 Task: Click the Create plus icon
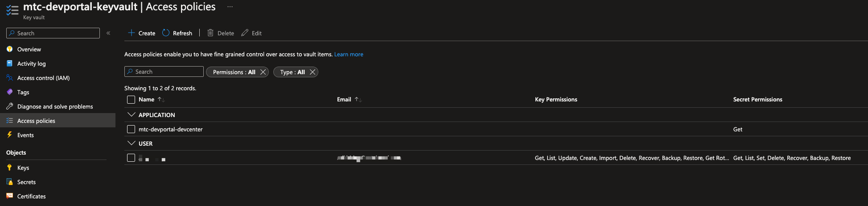click(x=132, y=33)
